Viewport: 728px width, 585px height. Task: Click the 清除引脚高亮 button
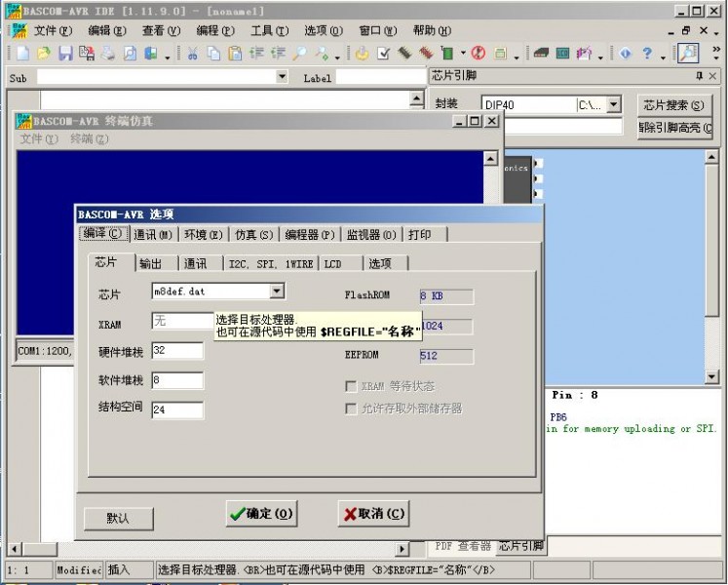click(674, 128)
